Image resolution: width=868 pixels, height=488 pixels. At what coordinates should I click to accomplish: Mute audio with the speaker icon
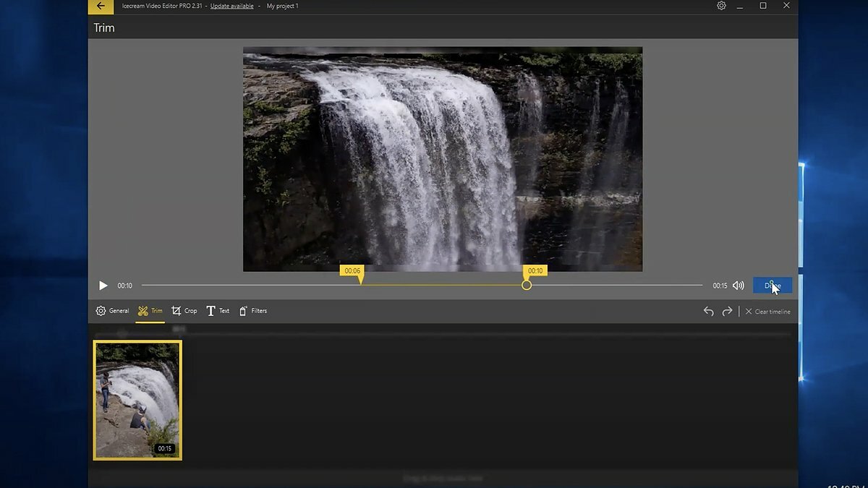point(739,286)
